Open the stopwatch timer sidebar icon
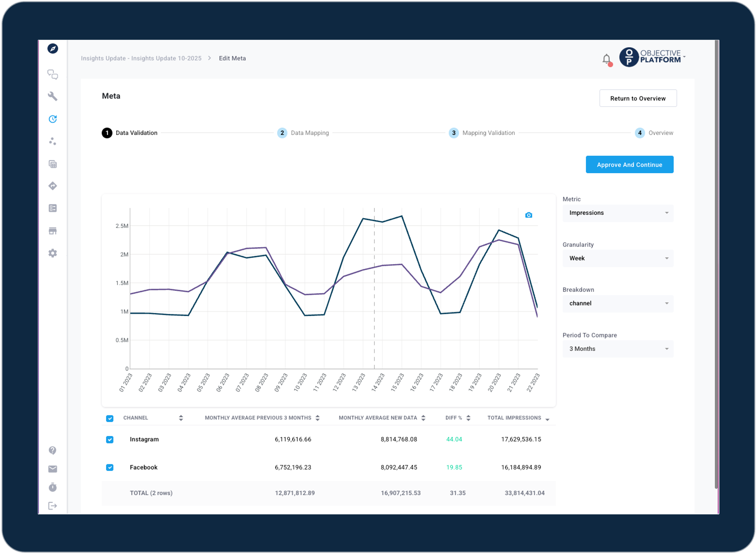 point(53,487)
